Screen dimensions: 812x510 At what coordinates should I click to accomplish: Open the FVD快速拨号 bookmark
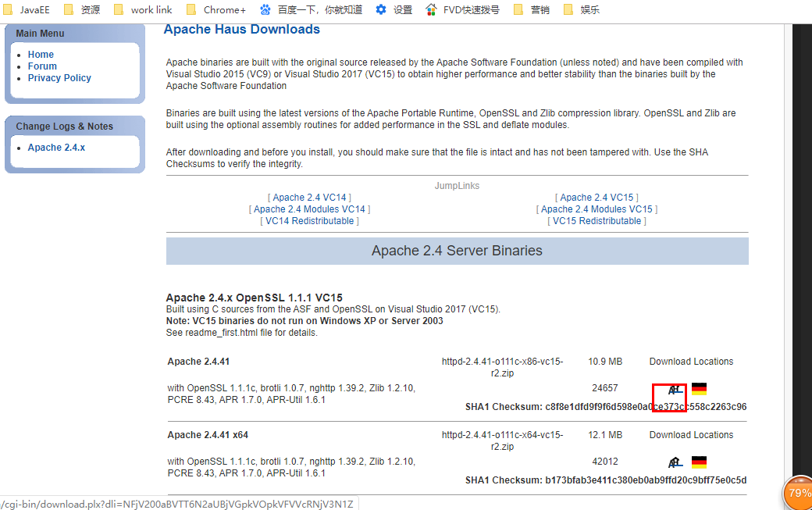462,10
